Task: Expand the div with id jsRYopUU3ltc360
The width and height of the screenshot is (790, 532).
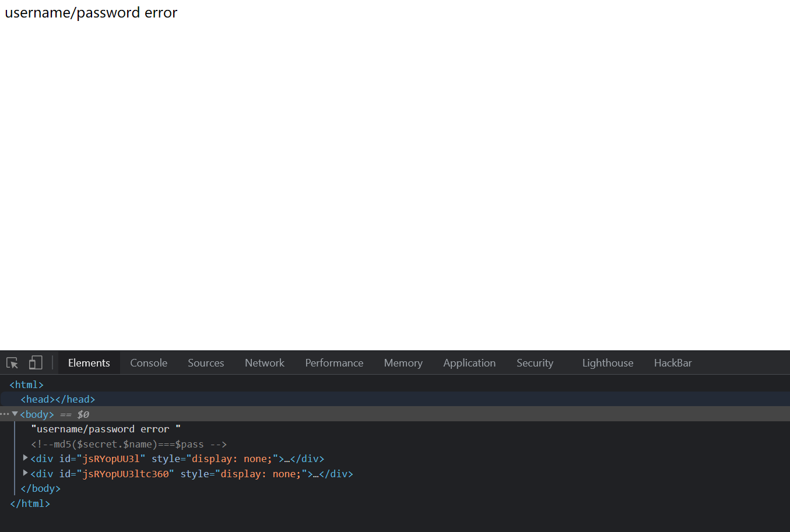Action: [25, 473]
